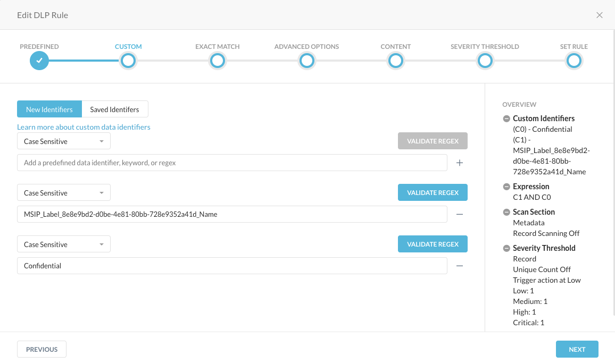Jump to the Content step circle
This screenshot has height=364, width=615.
(x=395, y=61)
